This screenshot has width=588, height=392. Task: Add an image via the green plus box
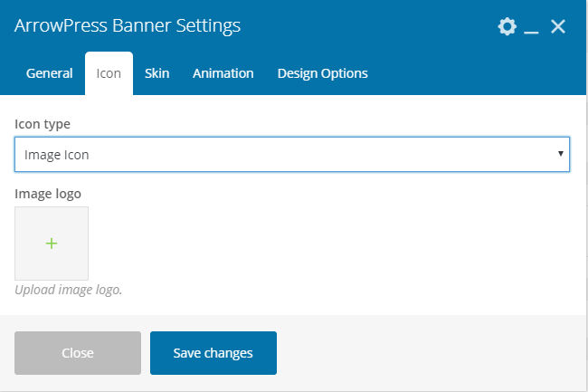click(52, 244)
